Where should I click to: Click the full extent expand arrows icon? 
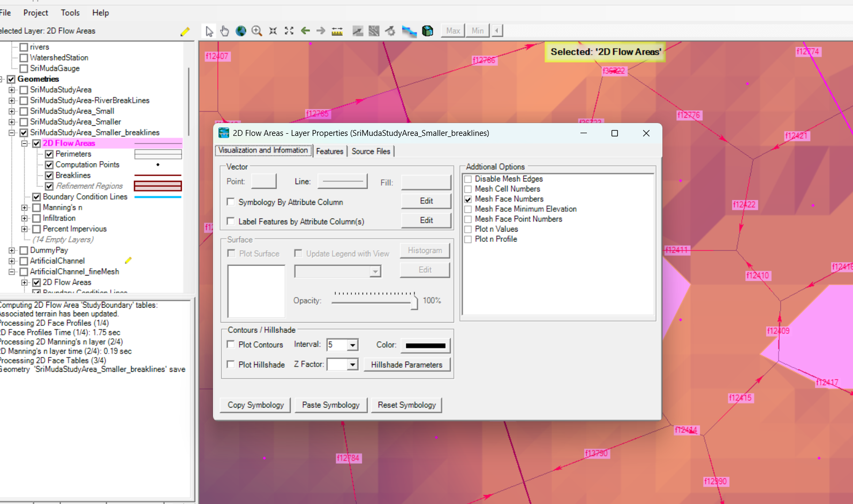(289, 31)
